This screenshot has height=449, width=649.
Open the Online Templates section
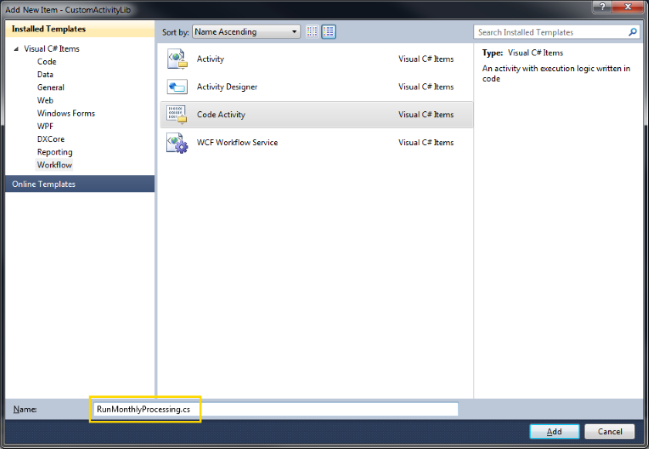(x=80, y=184)
